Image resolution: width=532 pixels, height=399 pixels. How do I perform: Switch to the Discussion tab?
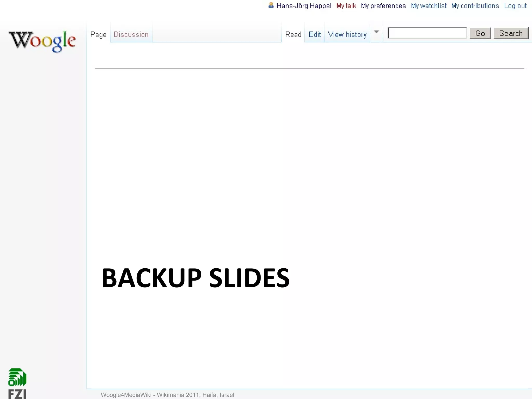pyautogui.click(x=131, y=34)
